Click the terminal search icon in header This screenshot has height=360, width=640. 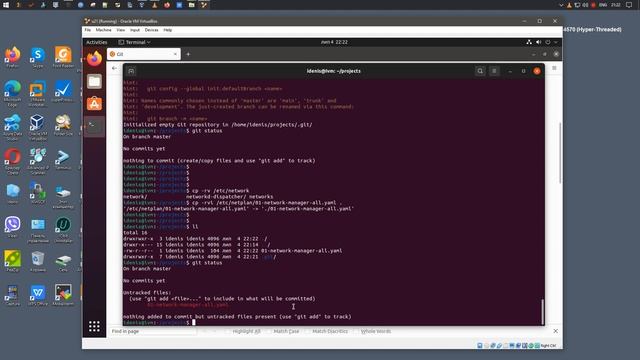coord(480,71)
